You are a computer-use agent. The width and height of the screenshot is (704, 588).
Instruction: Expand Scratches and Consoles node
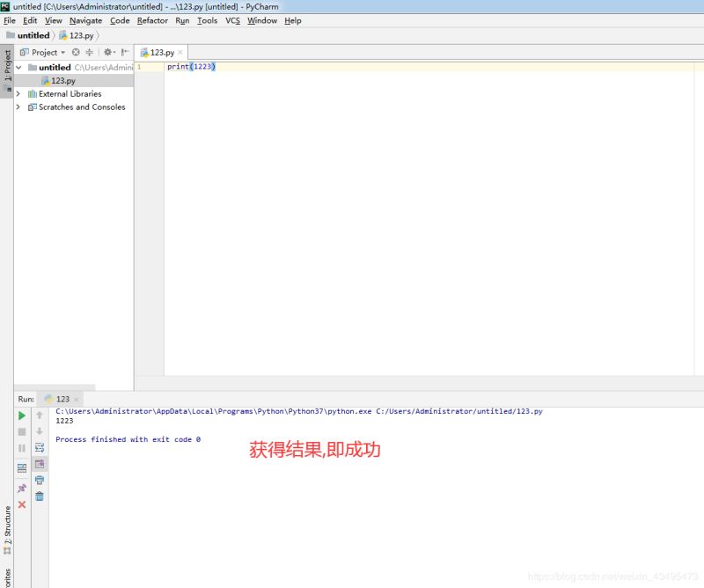(18, 107)
